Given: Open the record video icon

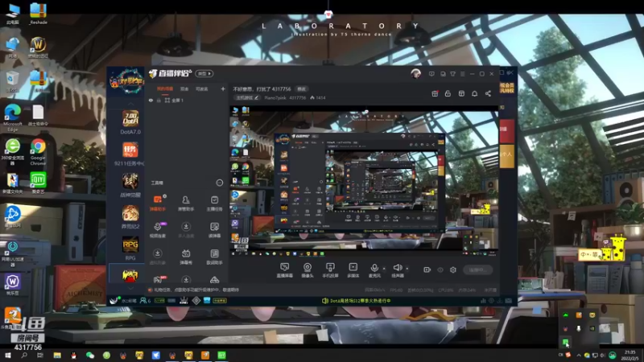Looking at the screenshot, I should pyautogui.click(x=427, y=269).
